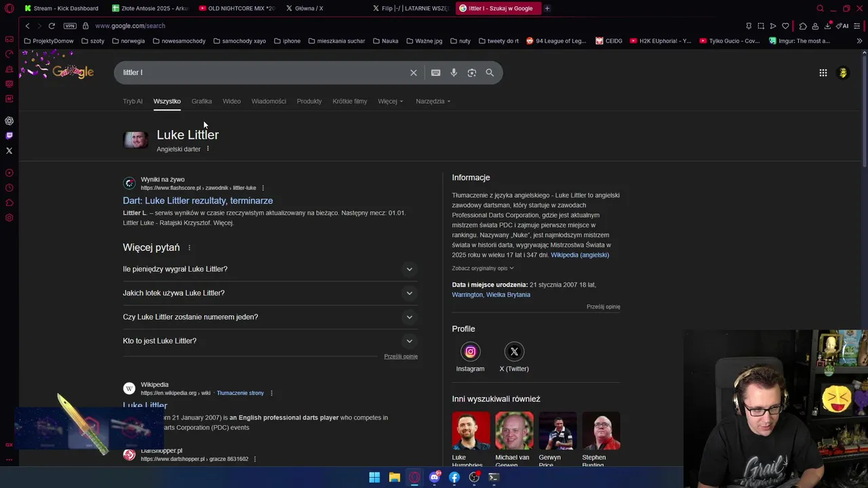The height and width of the screenshot is (488, 868).
Task: Open Google apps grid
Action: pyautogui.click(x=823, y=73)
